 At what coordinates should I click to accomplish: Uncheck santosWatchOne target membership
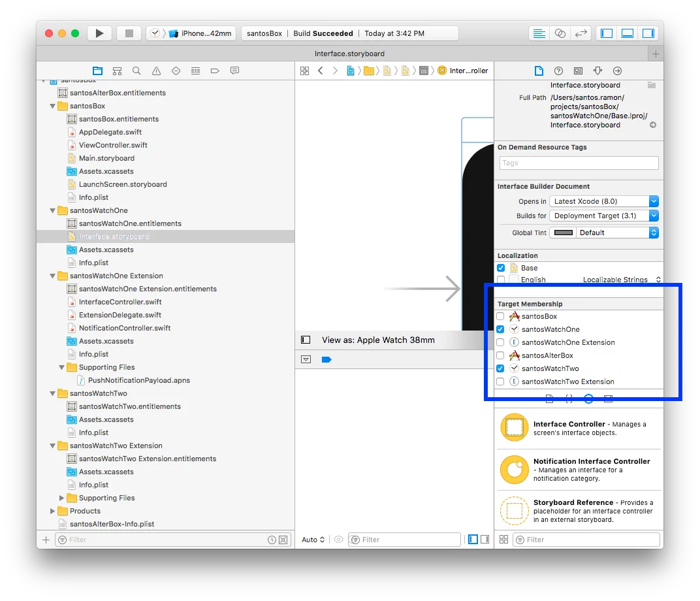pos(500,329)
